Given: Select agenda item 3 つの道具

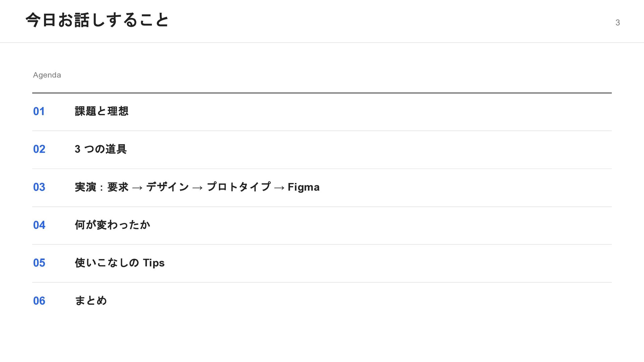Looking at the screenshot, I should tap(101, 149).
